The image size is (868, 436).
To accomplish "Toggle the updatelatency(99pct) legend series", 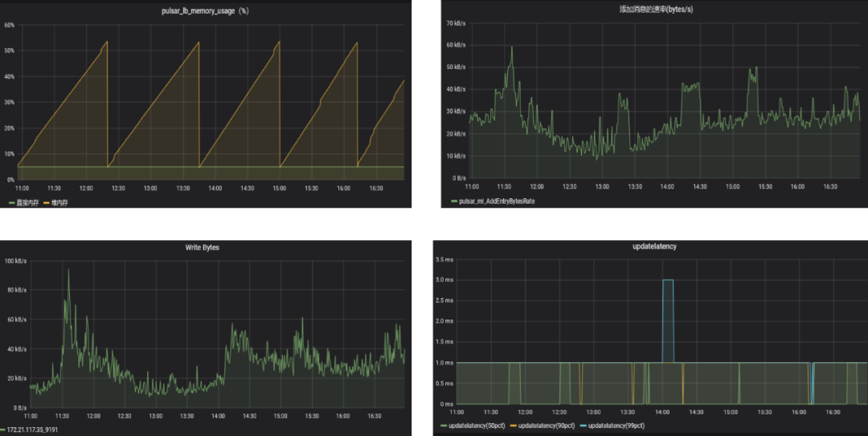I will [x=617, y=425].
